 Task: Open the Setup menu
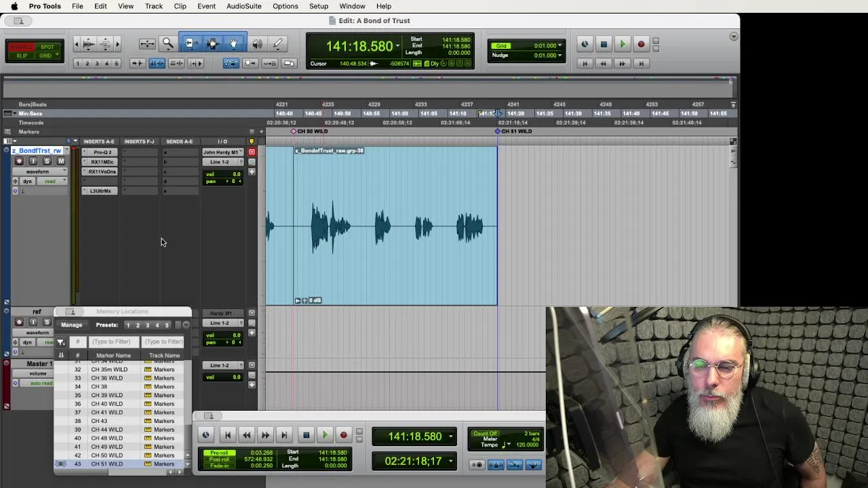319,6
